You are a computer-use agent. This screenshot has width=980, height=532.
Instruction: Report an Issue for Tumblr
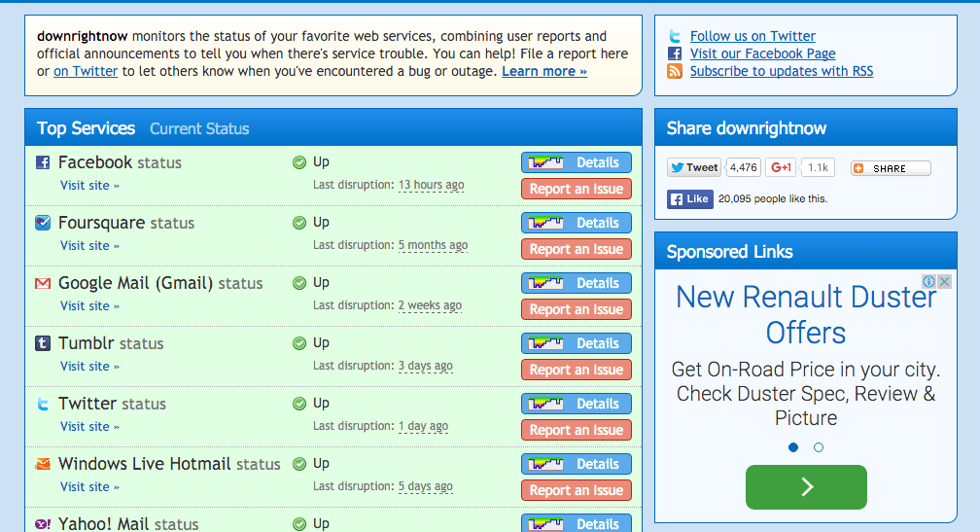[577, 370]
